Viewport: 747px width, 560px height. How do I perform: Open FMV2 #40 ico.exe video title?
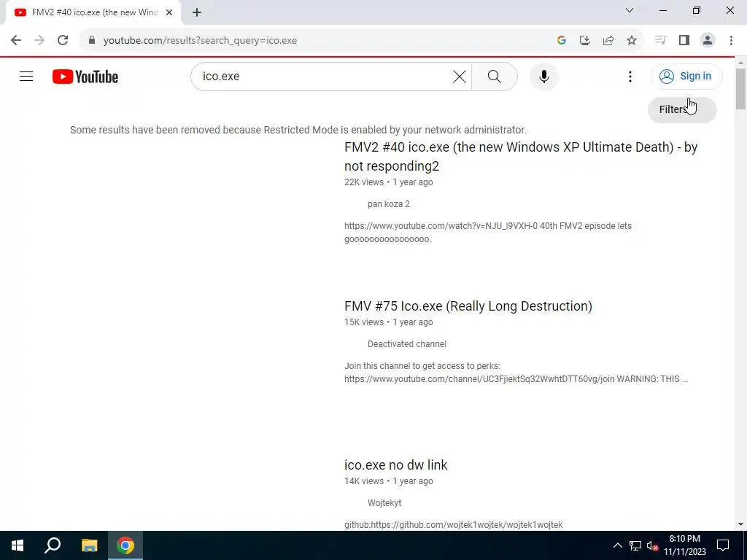(521, 156)
